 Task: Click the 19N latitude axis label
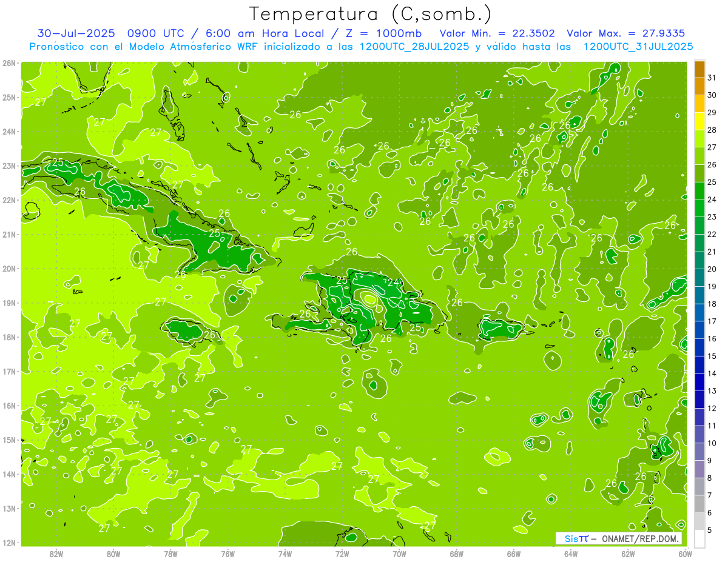[9, 303]
